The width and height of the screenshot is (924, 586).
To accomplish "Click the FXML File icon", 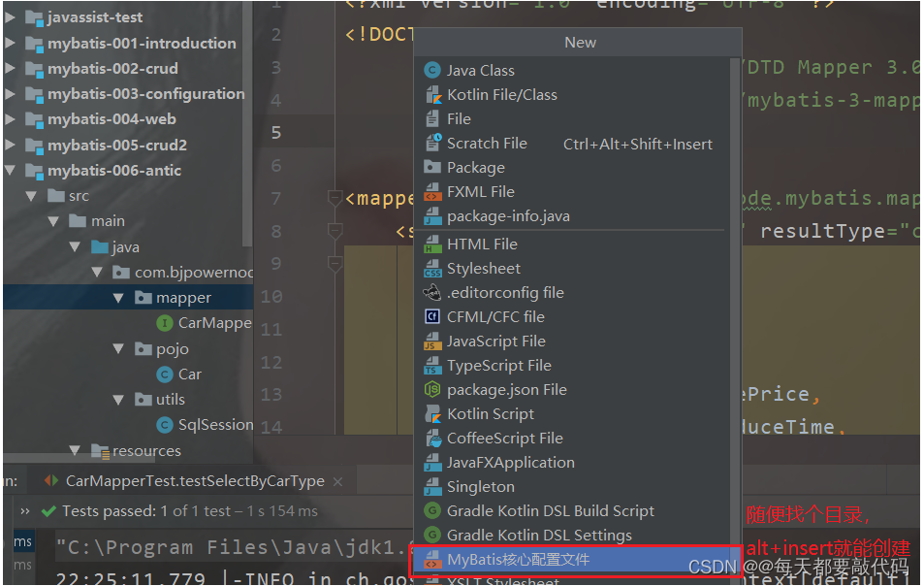I will pos(433,191).
